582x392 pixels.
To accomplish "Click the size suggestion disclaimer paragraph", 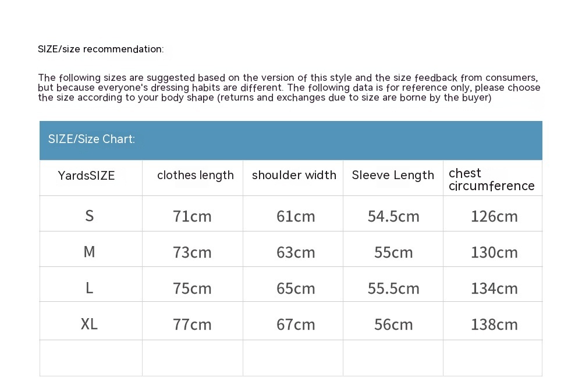I will click(x=289, y=88).
